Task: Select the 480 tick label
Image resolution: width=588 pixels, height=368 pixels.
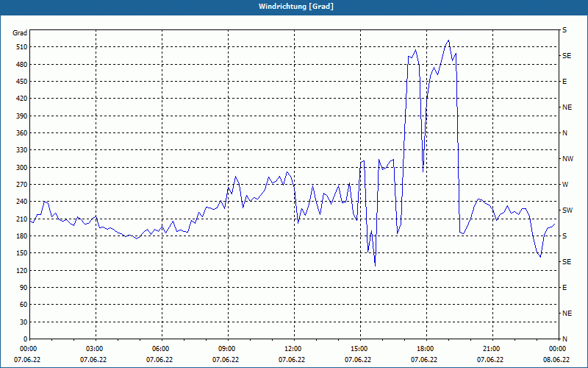Action: pos(22,65)
